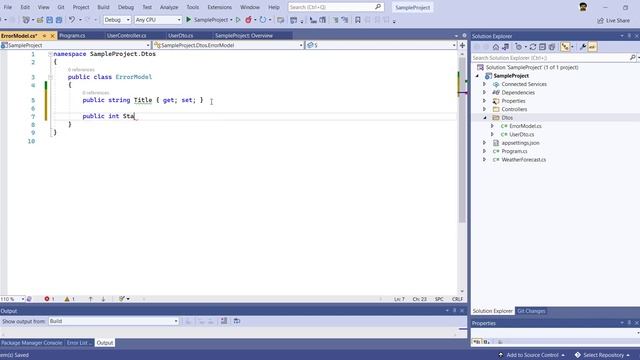Expand the Properties node in solution tree
This screenshot has width=640, height=360.
click(484, 101)
